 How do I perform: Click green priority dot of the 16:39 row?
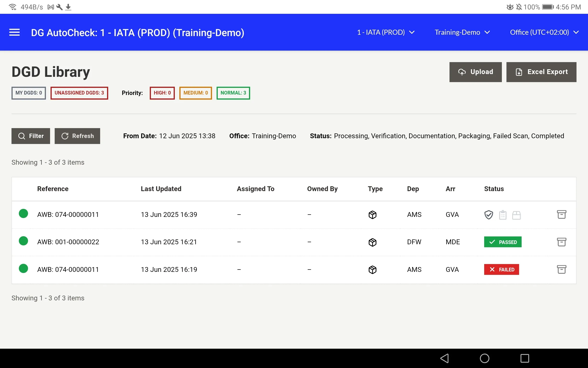(x=23, y=213)
